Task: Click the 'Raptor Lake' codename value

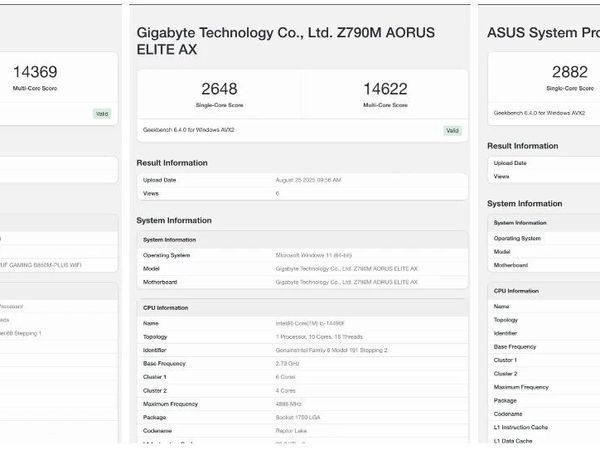Action: coord(291,431)
